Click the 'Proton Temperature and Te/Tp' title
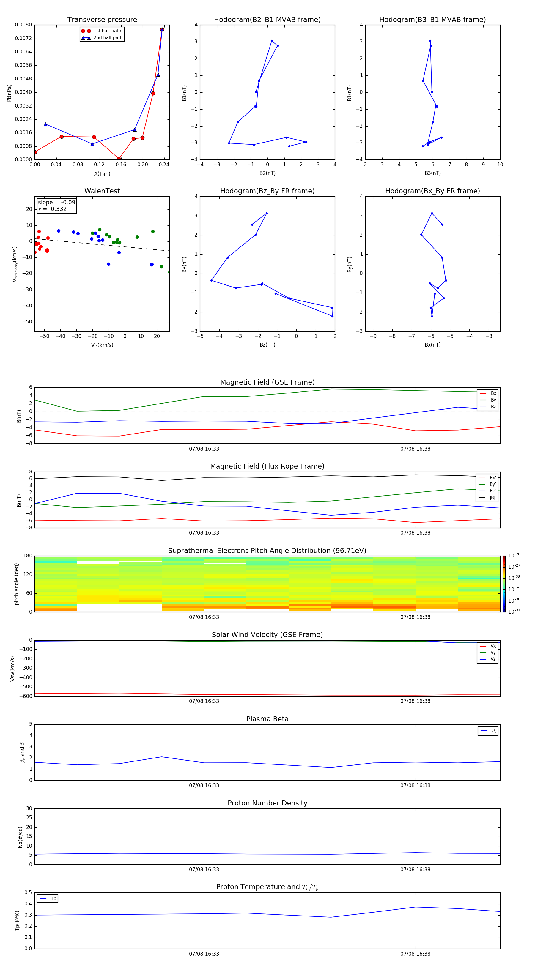 [x=267, y=887]
